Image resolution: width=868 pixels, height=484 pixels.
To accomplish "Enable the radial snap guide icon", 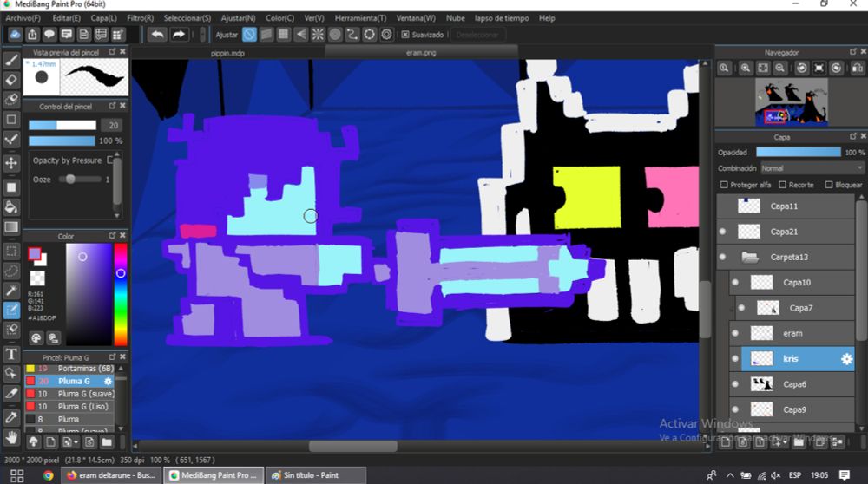I will pos(318,35).
